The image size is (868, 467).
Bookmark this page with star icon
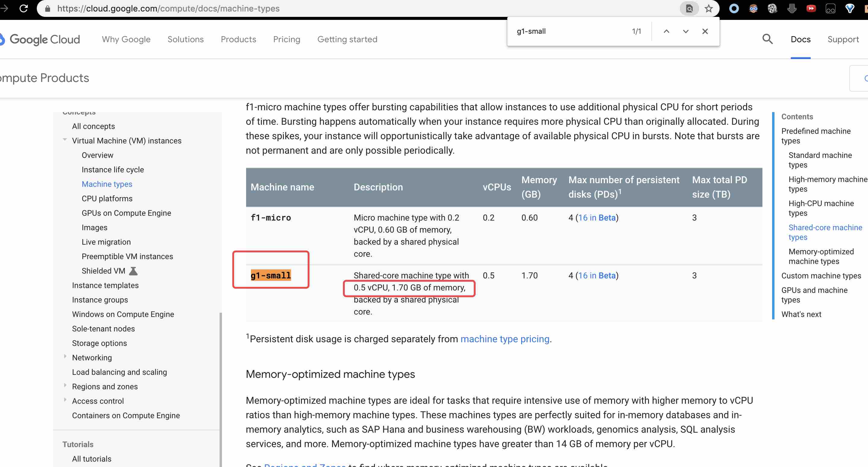tap(709, 8)
